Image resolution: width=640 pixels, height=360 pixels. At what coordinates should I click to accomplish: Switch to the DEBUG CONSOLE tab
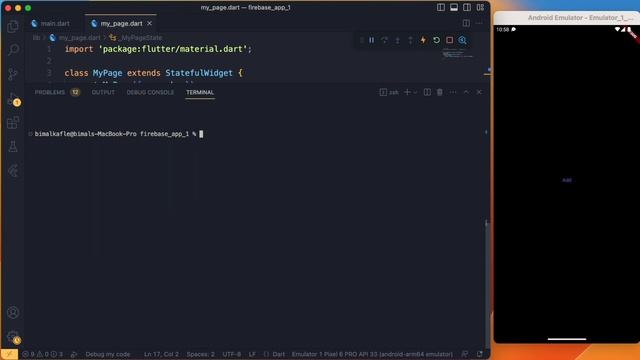[x=150, y=92]
